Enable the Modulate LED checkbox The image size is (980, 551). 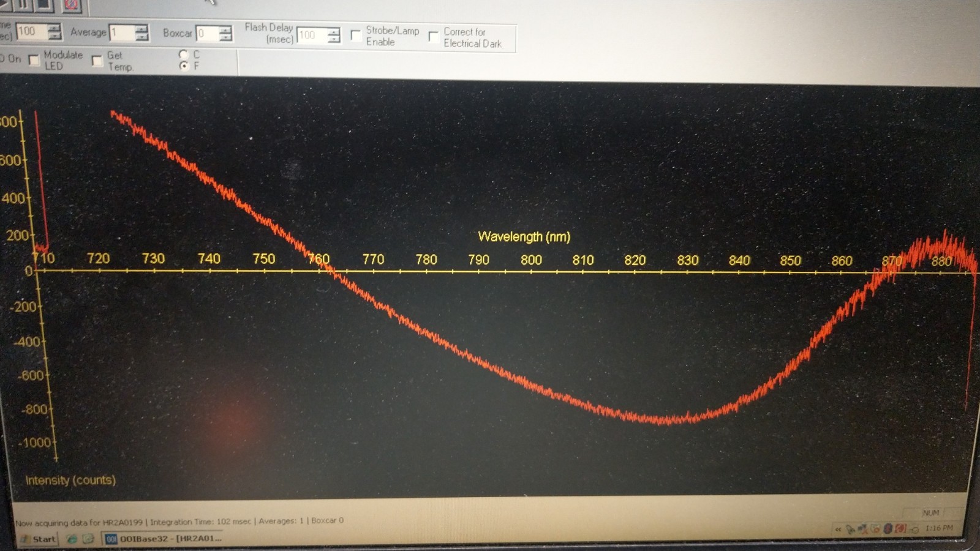click(x=34, y=60)
